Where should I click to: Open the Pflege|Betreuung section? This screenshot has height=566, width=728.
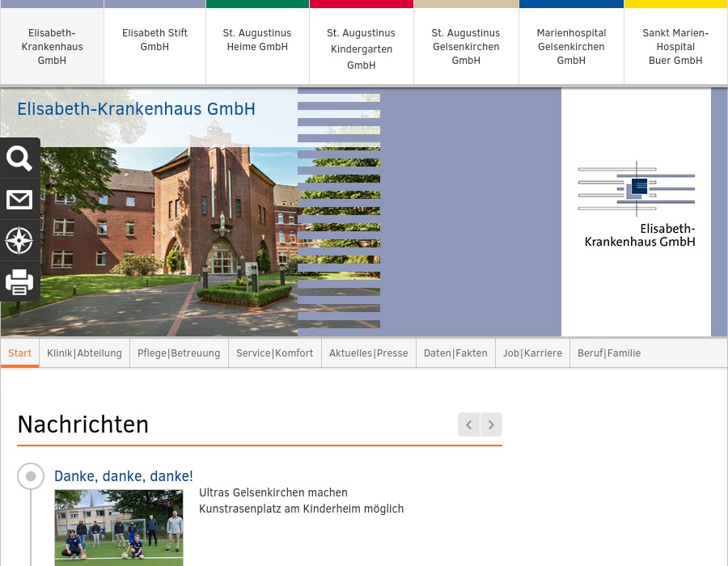tap(179, 353)
